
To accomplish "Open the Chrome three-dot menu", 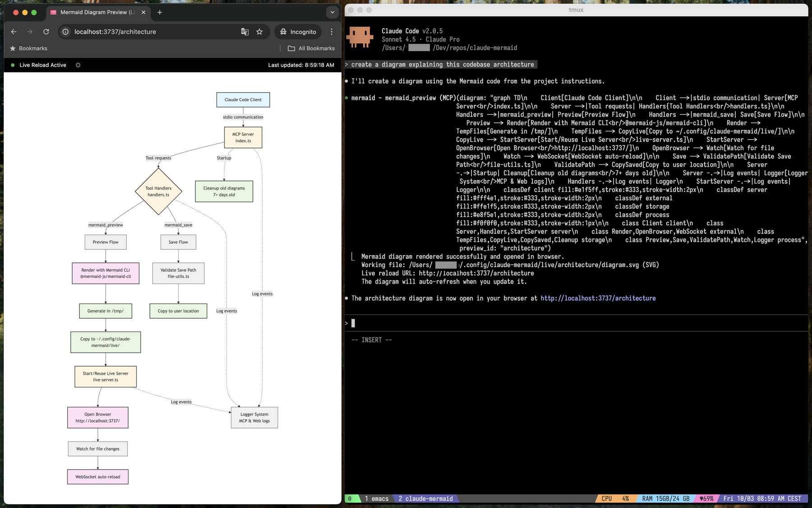I will 332,32.
